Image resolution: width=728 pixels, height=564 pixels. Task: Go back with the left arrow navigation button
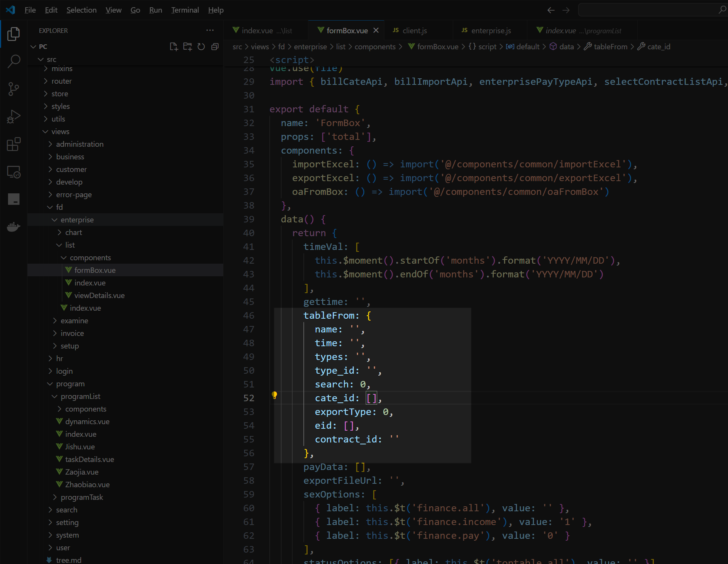coord(551,10)
